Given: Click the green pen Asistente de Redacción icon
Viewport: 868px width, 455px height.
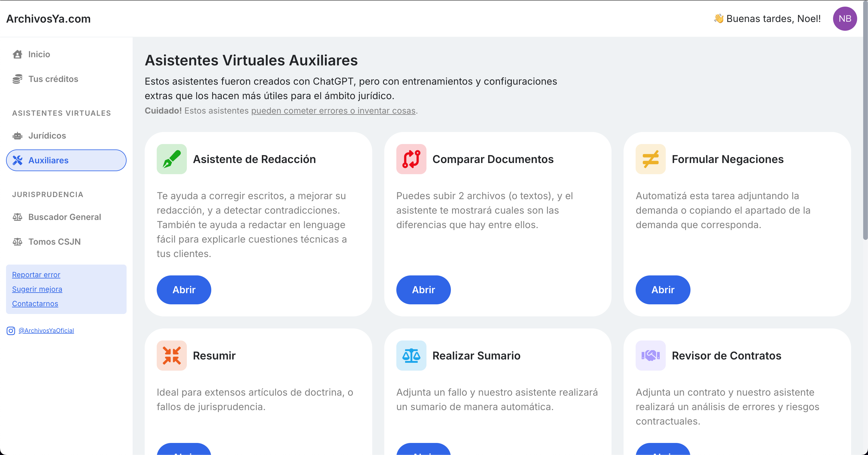Looking at the screenshot, I should point(171,159).
